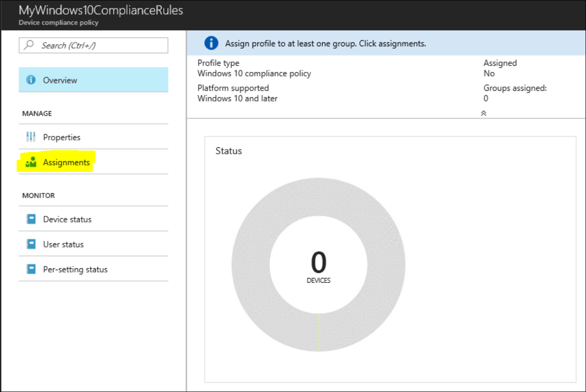Click the User status notebook icon
Viewport: 586px width, 392px height.
[x=31, y=244]
